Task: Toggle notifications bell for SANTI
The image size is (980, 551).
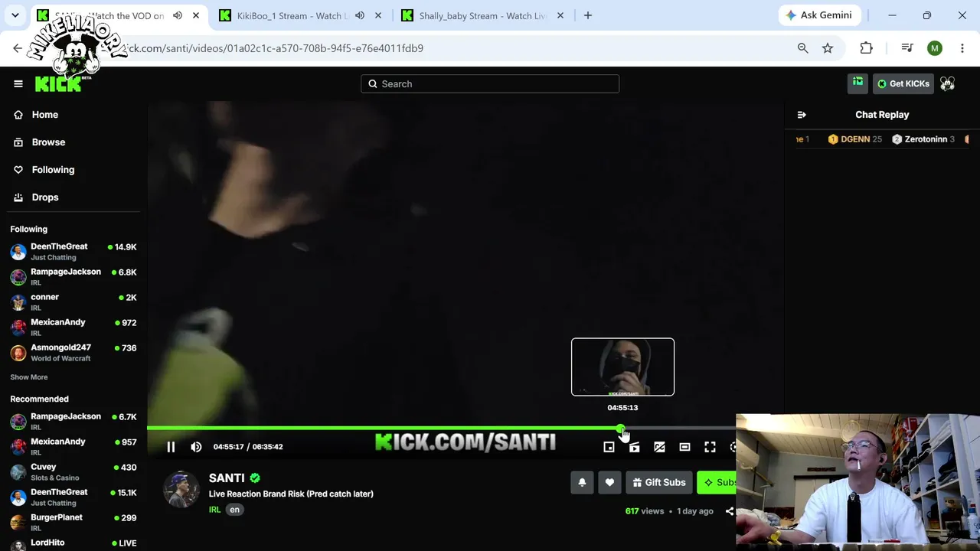Action: point(582,483)
